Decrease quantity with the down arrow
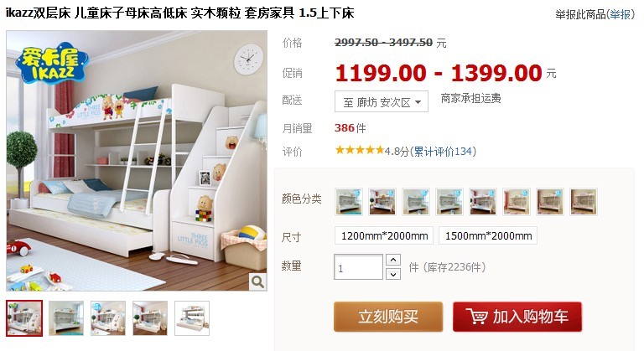This screenshot has height=351, width=644. [x=393, y=274]
